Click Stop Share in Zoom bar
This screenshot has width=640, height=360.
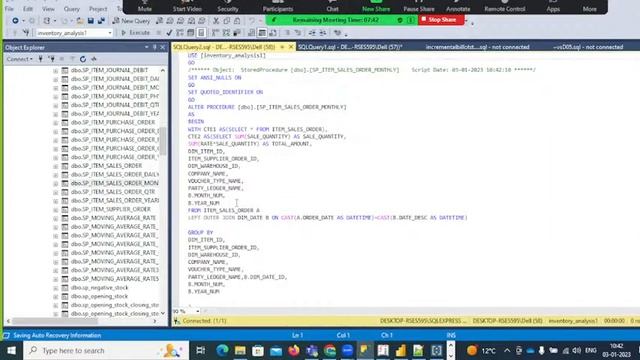(x=441, y=20)
